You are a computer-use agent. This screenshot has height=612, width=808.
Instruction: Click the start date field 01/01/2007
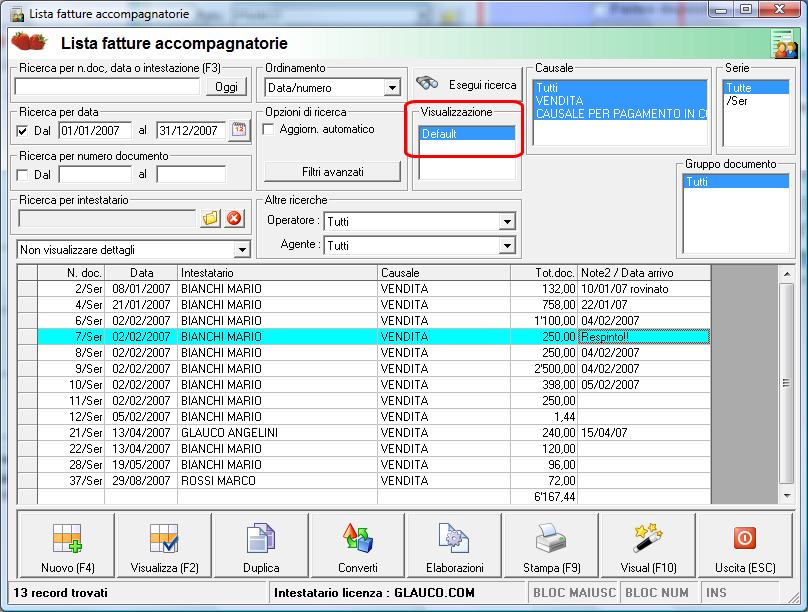pyautogui.click(x=95, y=130)
